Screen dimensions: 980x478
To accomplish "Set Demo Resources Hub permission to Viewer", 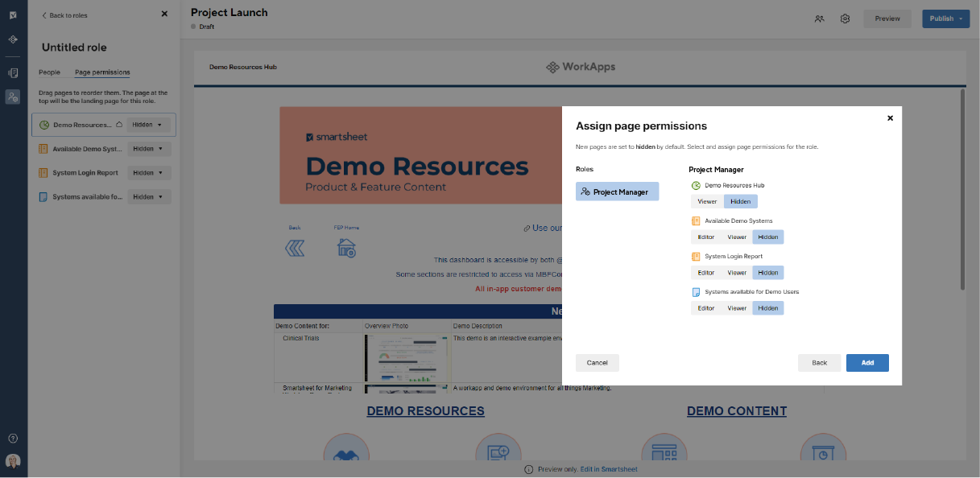I will (706, 201).
